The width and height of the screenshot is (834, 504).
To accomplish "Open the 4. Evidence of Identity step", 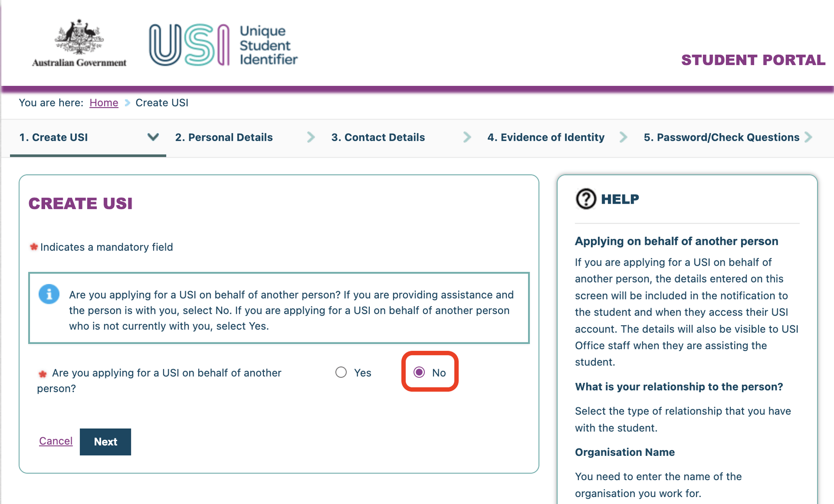I will 546,137.
